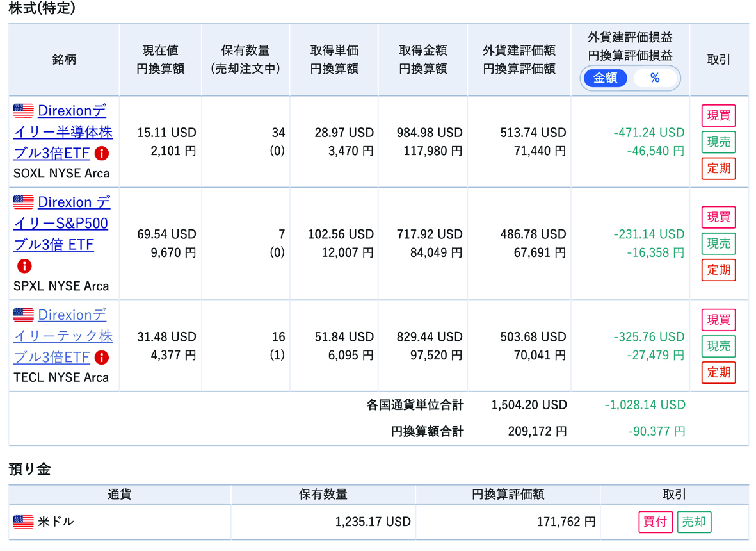Viewport: 756px width, 551px height.
Task: Click 現買 button for SOXL
Action: (x=718, y=116)
